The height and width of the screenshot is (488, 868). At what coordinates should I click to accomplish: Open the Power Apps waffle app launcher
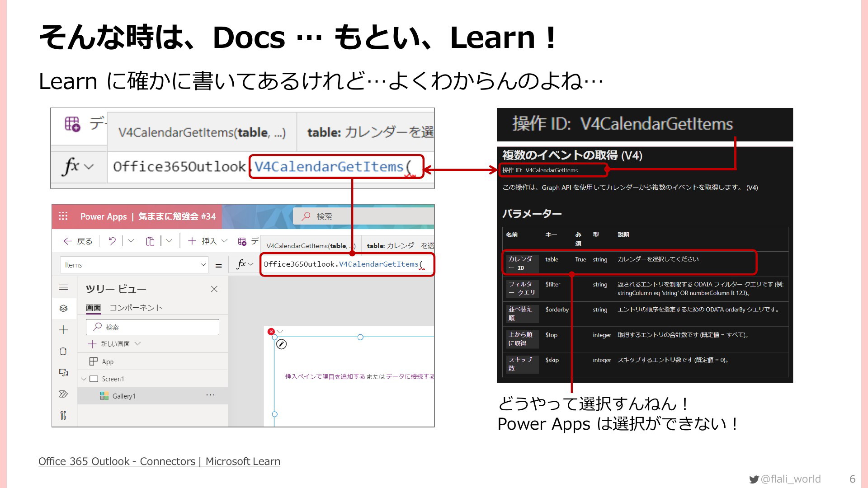63,216
